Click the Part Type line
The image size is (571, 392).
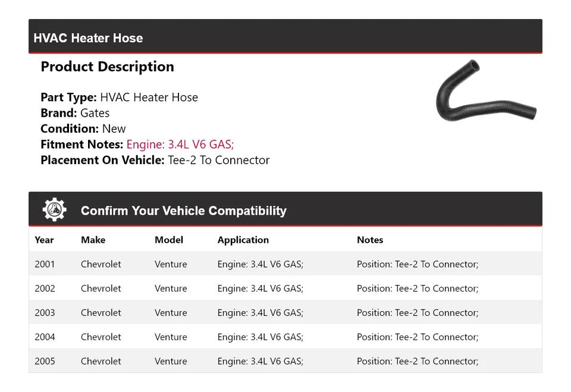coord(119,98)
